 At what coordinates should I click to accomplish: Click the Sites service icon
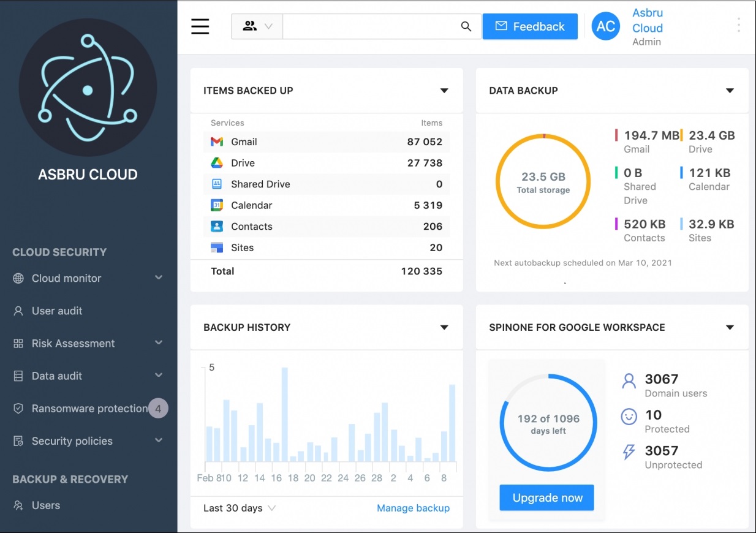pyautogui.click(x=217, y=248)
